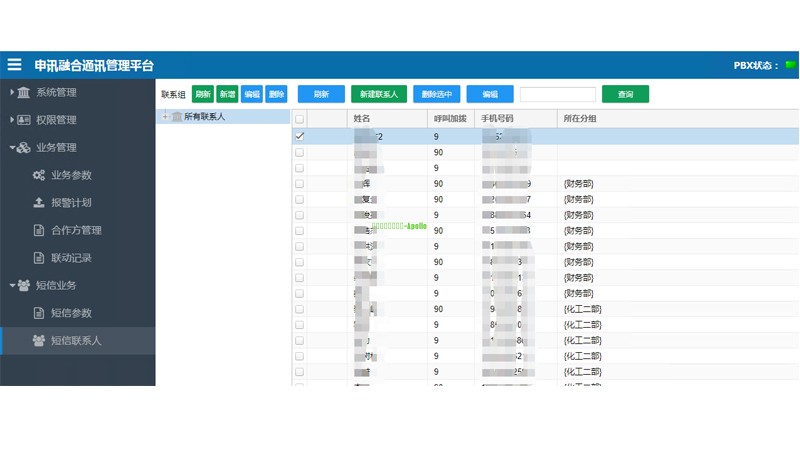This screenshot has width=800, height=452.
Task: Toggle the select-all checkbox in the table header
Action: (299, 118)
